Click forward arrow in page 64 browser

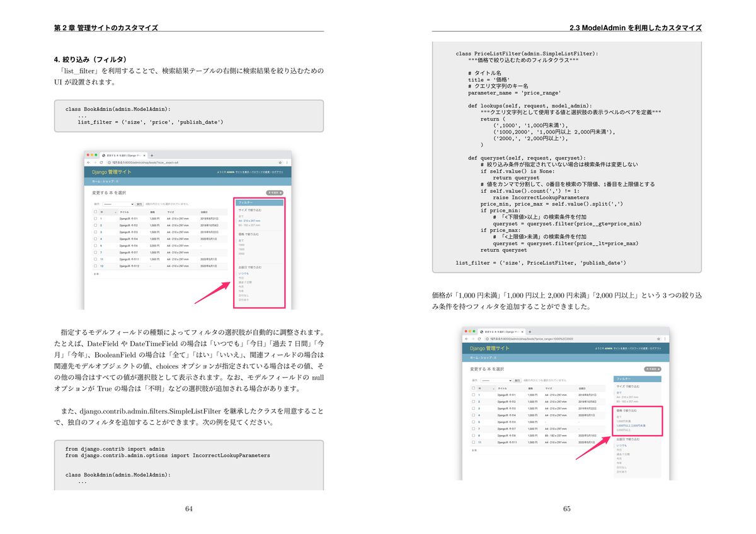[x=95, y=163]
